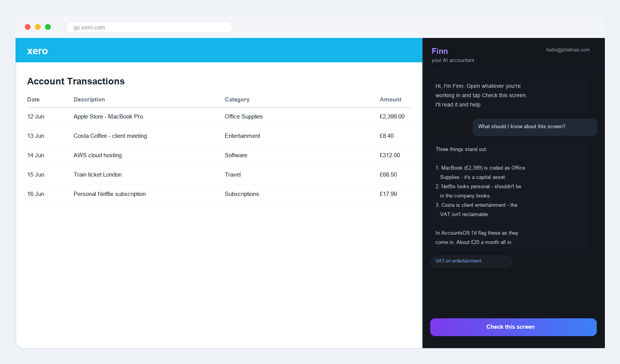This screenshot has height=364, width=620.
Task: Click the Travel category cell
Action: coord(232,175)
